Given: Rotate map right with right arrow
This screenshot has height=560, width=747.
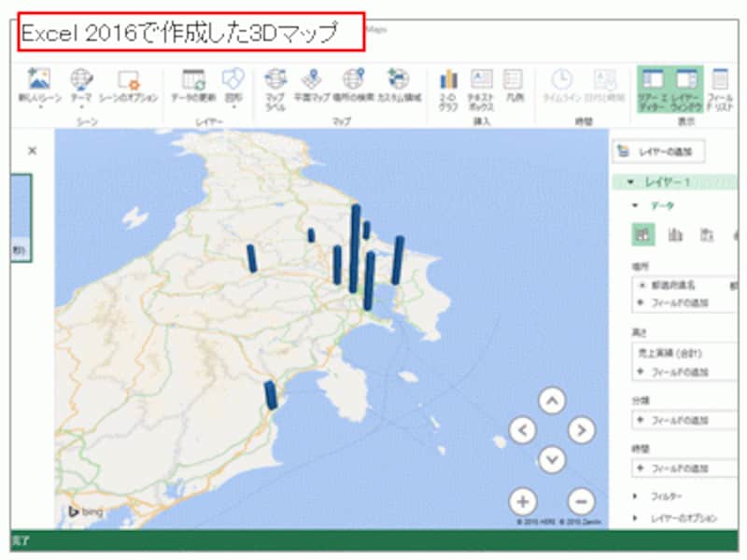Looking at the screenshot, I should pos(581,430).
